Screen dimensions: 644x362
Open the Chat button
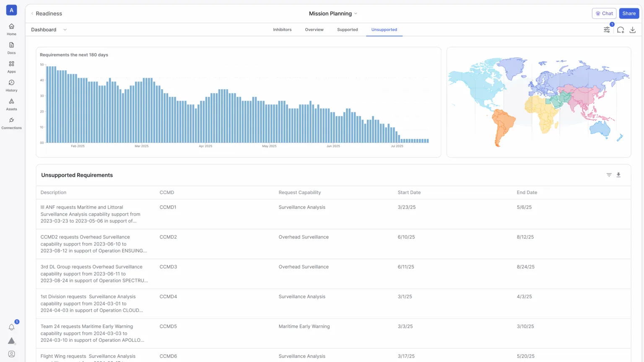(604, 13)
